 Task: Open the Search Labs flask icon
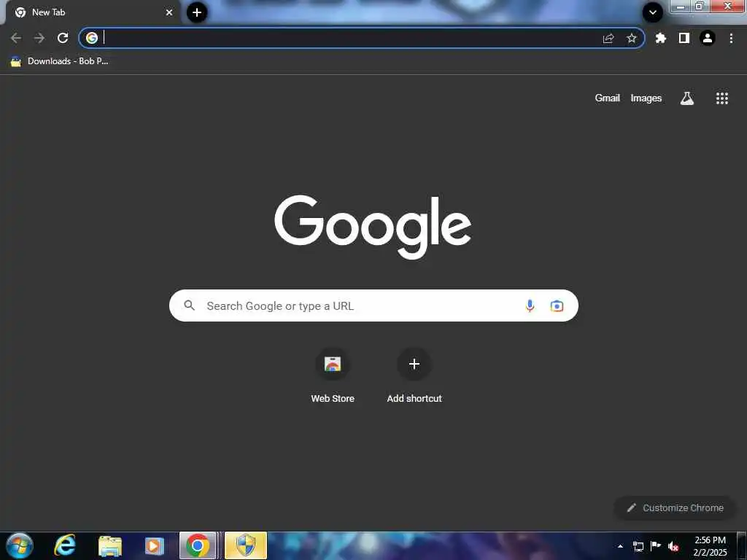tap(687, 98)
